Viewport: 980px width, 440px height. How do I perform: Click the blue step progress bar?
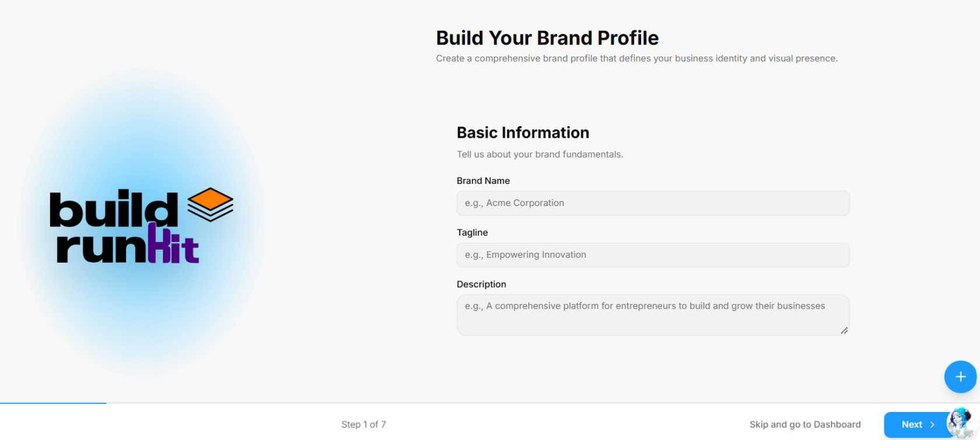(x=53, y=403)
